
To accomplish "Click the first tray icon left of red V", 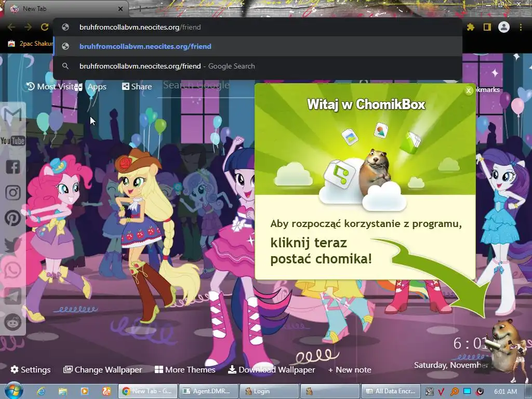I will coord(429,392).
